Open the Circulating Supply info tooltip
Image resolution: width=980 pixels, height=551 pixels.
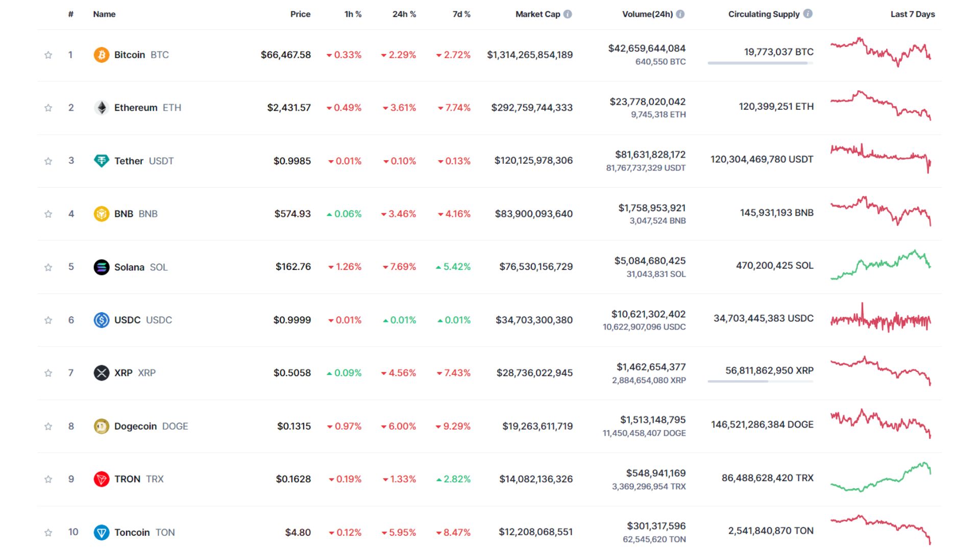(x=808, y=14)
